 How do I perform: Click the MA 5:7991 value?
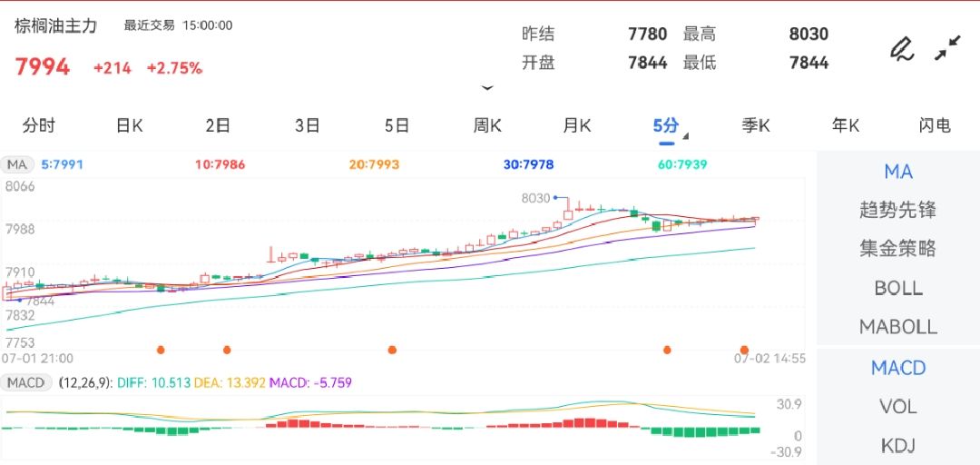pyautogui.click(x=62, y=165)
